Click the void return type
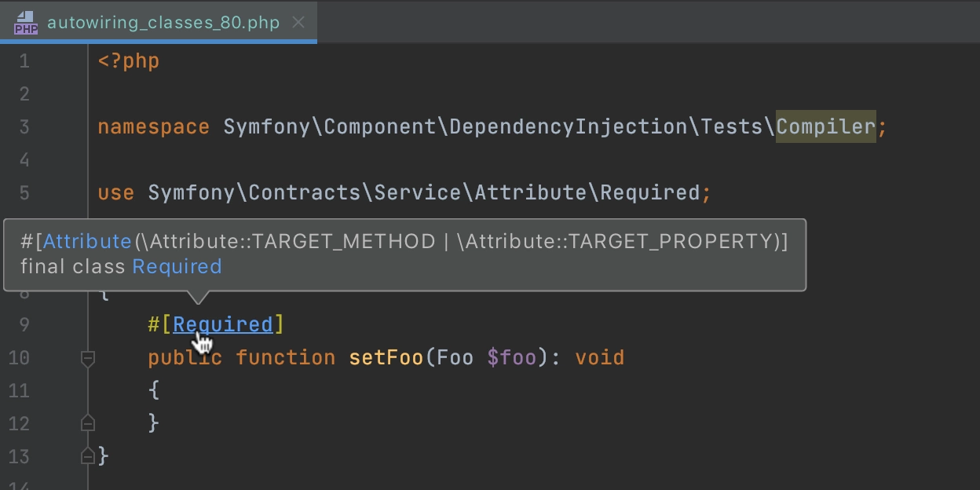Screen dimensions: 980x490 [x=600, y=358]
